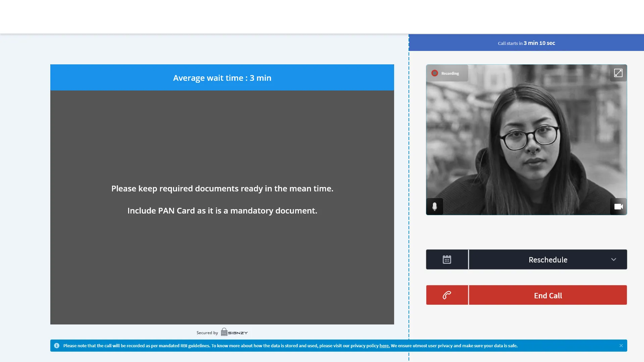644x362 pixels.
Task: Click the Call starts in countdown bar
Action: pos(526,43)
